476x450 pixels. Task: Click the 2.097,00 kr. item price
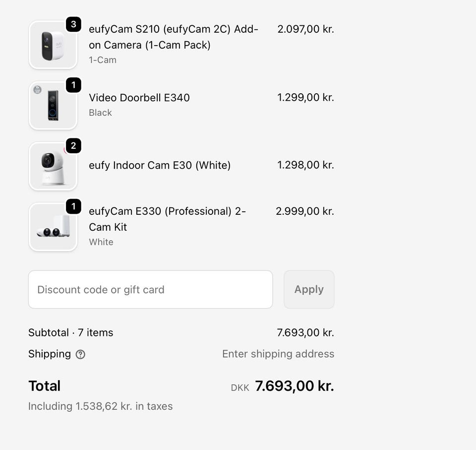[x=305, y=29]
